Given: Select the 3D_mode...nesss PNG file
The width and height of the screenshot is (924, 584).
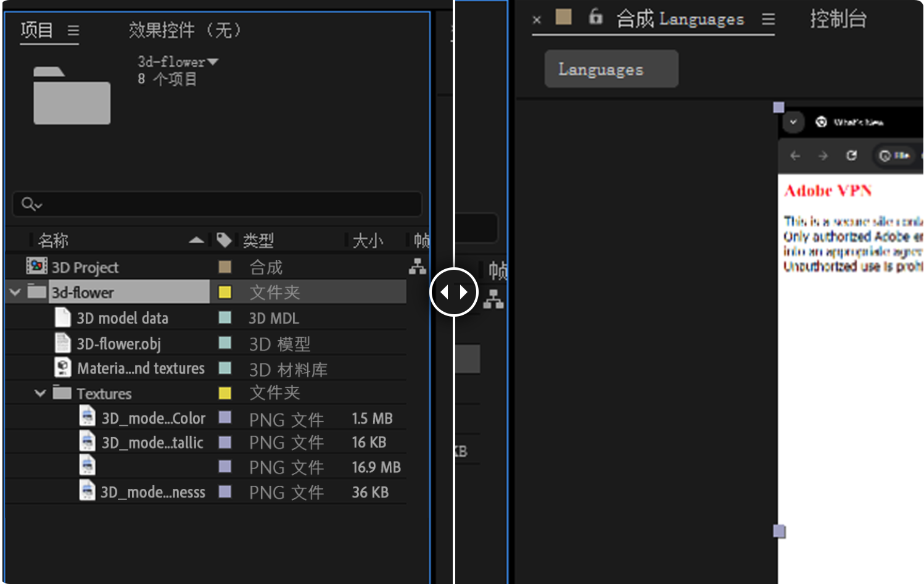Looking at the screenshot, I should pyautogui.click(x=153, y=492).
